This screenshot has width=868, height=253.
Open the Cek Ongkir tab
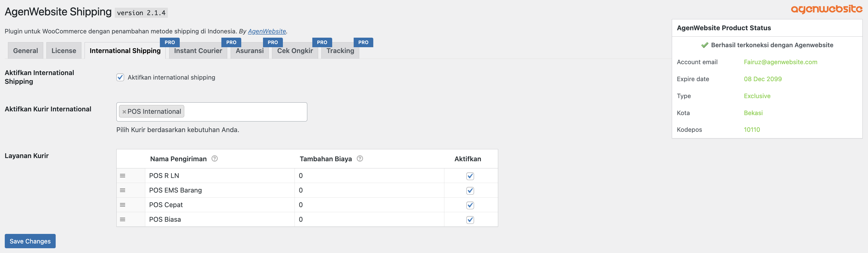pos(295,51)
